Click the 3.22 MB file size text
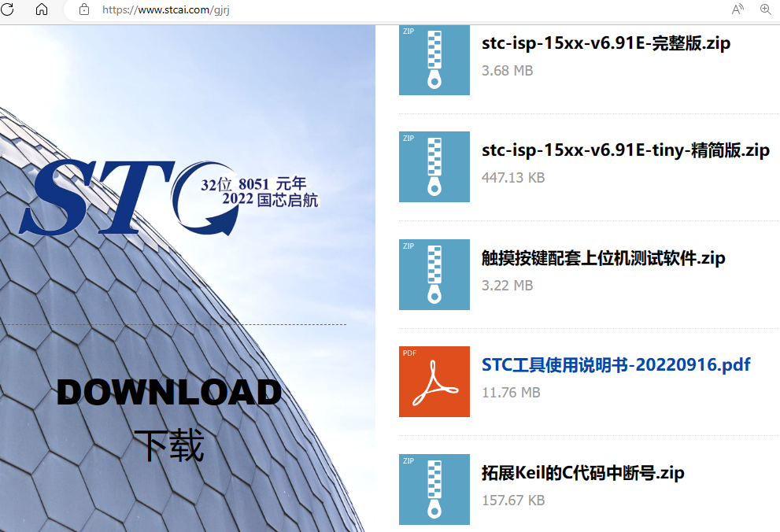Viewport: 780px width, 532px height. [507, 286]
